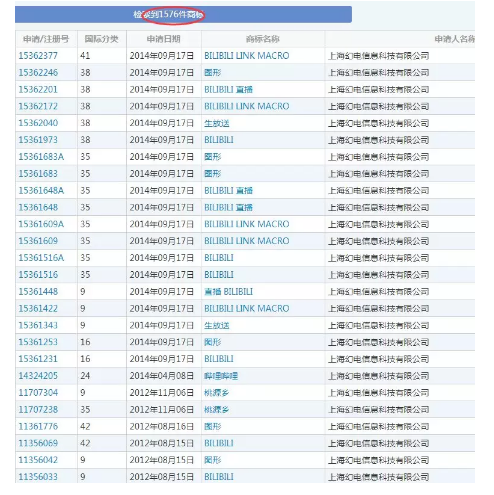
Task: Click 图形 name in row 15361683A
Action: (213, 157)
